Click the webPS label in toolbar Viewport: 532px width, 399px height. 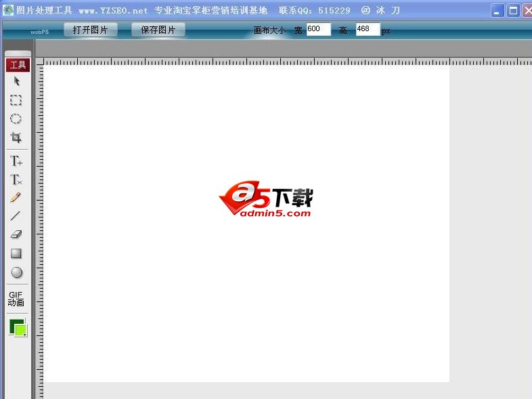(x=40, y=32)
